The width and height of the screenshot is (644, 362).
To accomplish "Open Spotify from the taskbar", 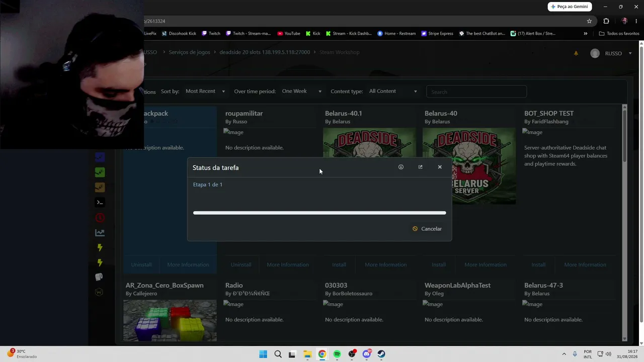I will coord(337,354).
